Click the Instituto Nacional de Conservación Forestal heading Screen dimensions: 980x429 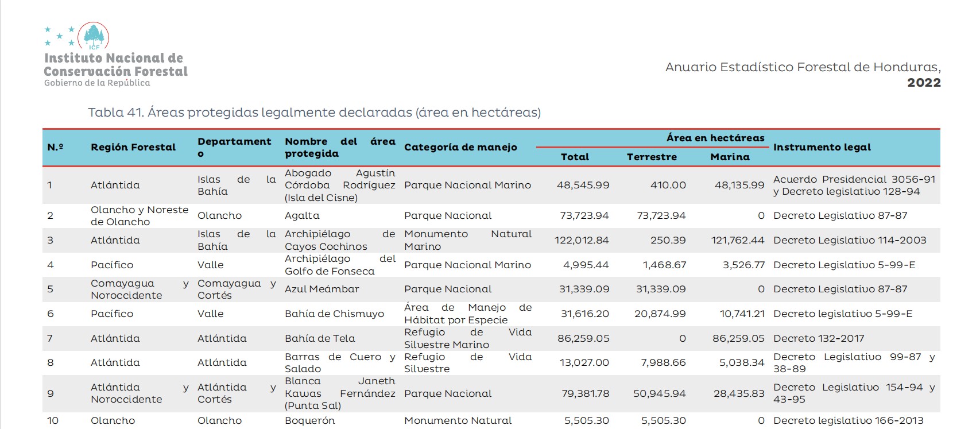[115, 65]
